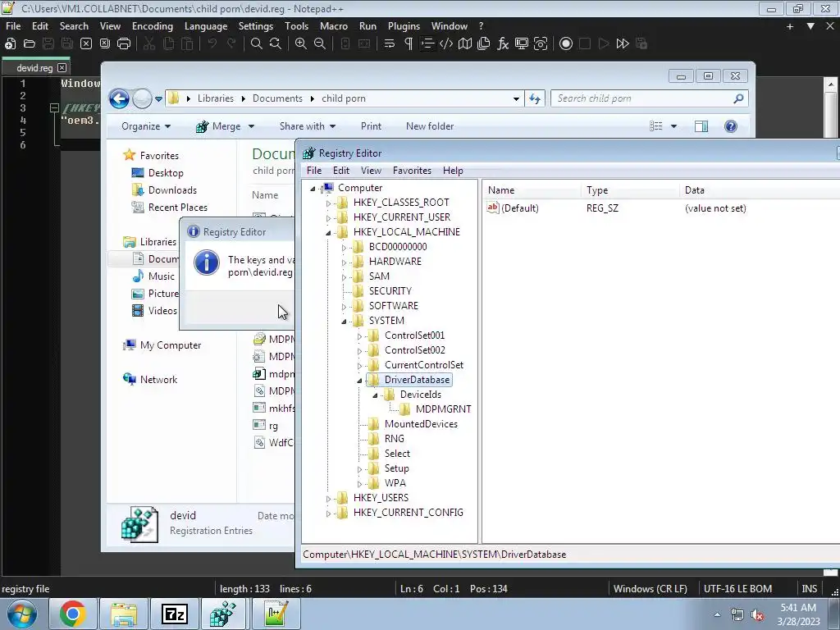Expand the SOFTWARE key arrow
Screen dimensions: 840x630
pos(344,307)
